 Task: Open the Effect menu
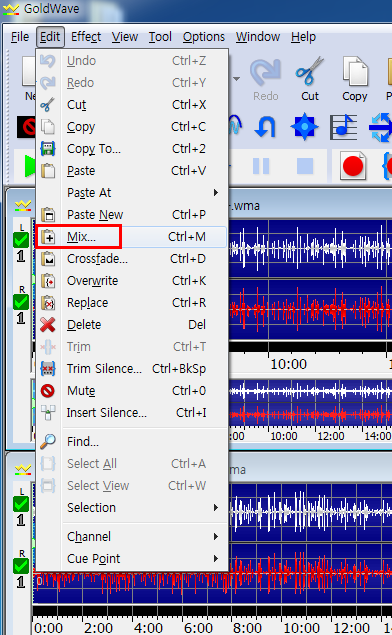point(86,37)
